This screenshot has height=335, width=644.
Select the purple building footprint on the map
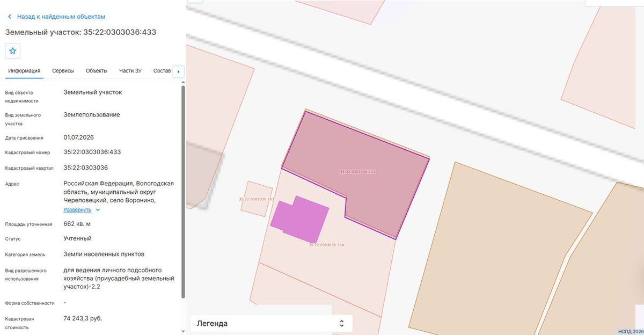click(x=300, y=219)
